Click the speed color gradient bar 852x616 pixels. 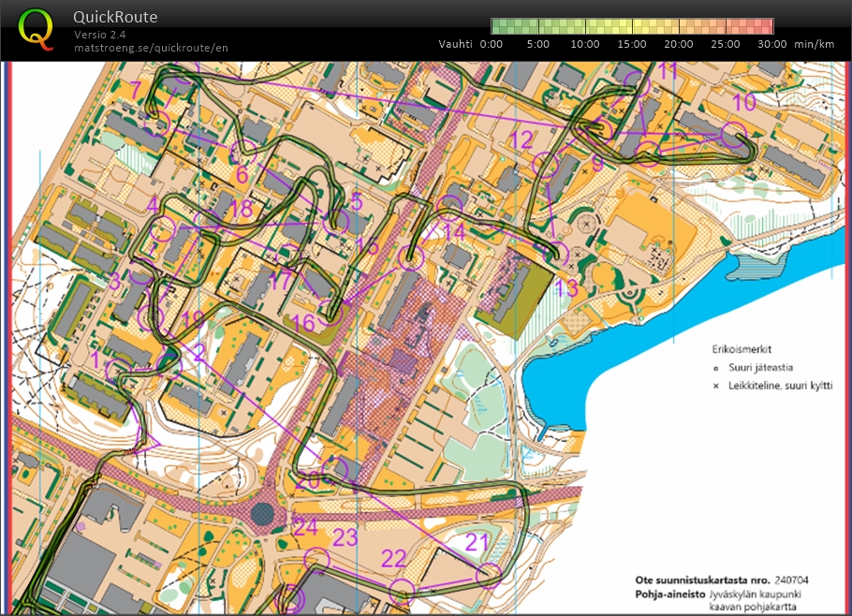click(632, 26)
